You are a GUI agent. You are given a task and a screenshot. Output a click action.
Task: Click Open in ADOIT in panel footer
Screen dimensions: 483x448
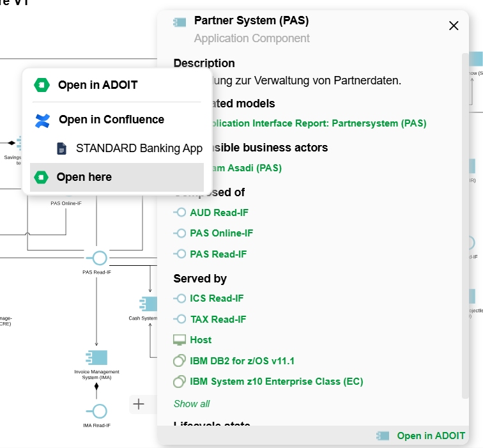(431, 436)
